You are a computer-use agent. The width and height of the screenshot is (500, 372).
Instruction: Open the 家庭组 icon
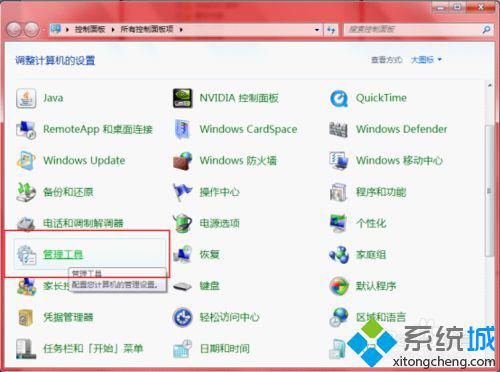[x=339, y=255]
